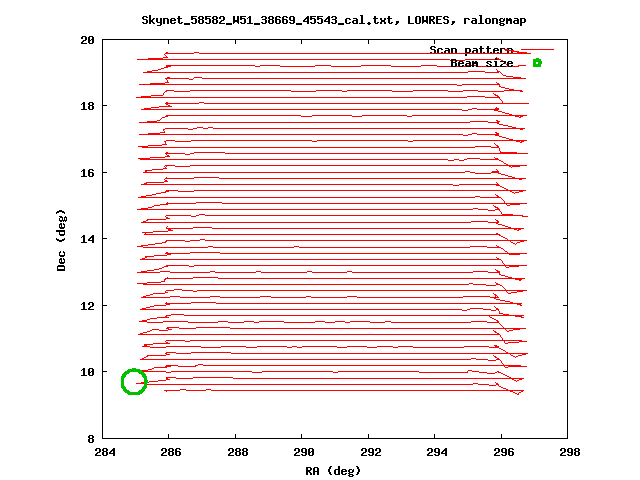
Task: Click the green Beam size legend marker
Action: [537, 63]
